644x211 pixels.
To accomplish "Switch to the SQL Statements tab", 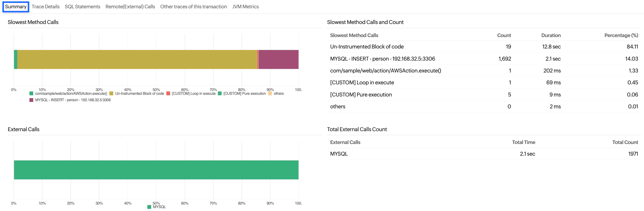I will (82, 7).
